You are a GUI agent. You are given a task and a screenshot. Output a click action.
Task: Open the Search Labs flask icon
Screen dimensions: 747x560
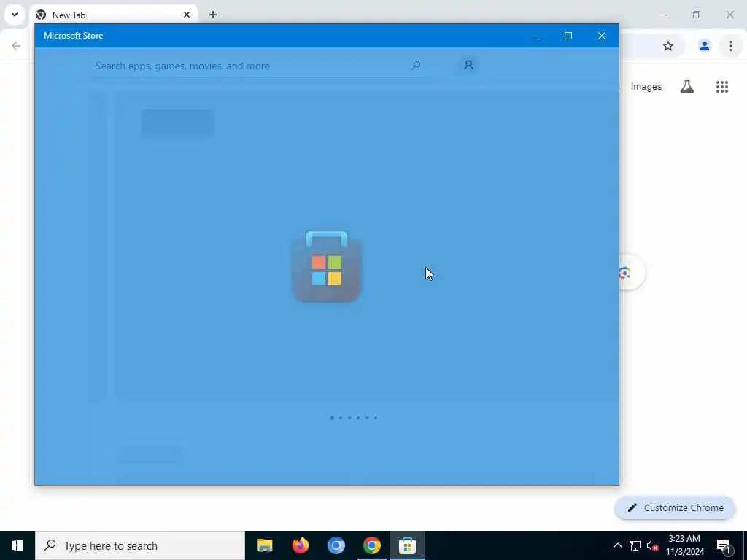click(687, 87)
